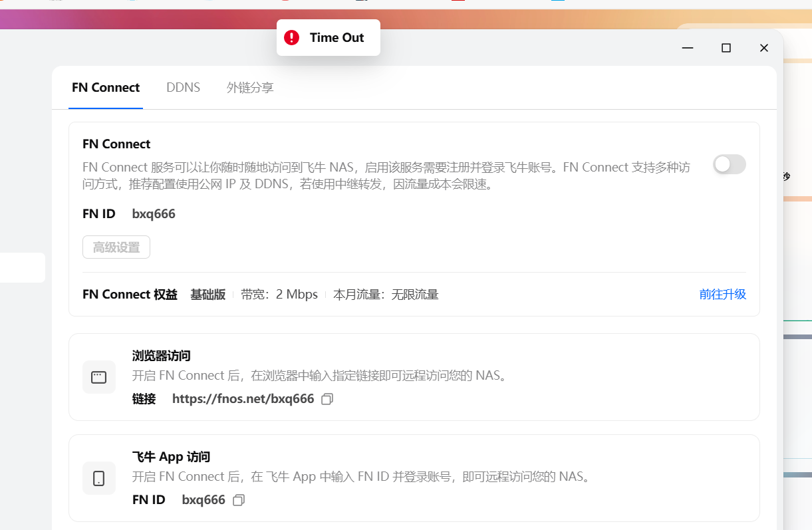Click the red Time Out error icon

coord(291,37)
